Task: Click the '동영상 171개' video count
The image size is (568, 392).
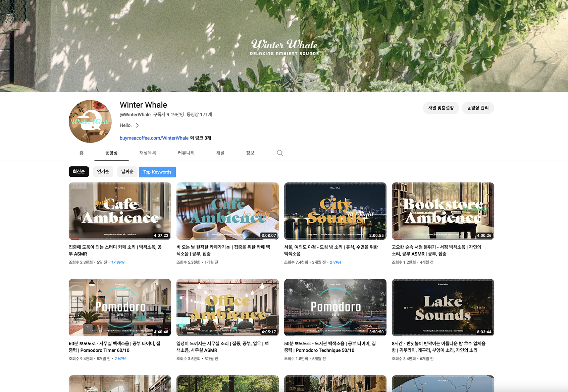Action: tap(199, 115)
